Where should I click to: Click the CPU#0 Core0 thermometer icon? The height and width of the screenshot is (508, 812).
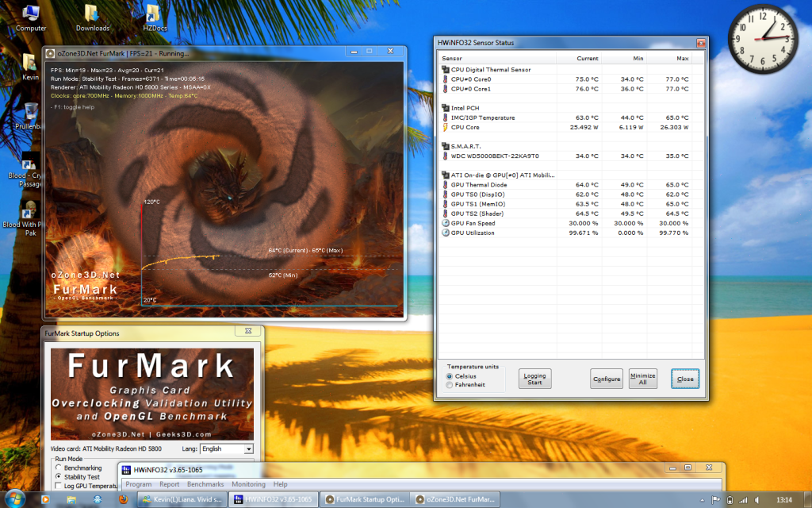[445, 79]
